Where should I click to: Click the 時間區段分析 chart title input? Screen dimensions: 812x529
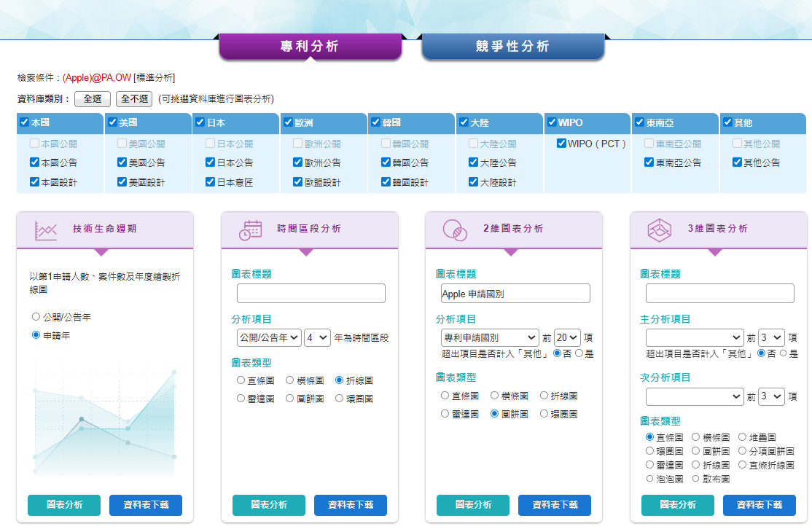coord(311,294)
